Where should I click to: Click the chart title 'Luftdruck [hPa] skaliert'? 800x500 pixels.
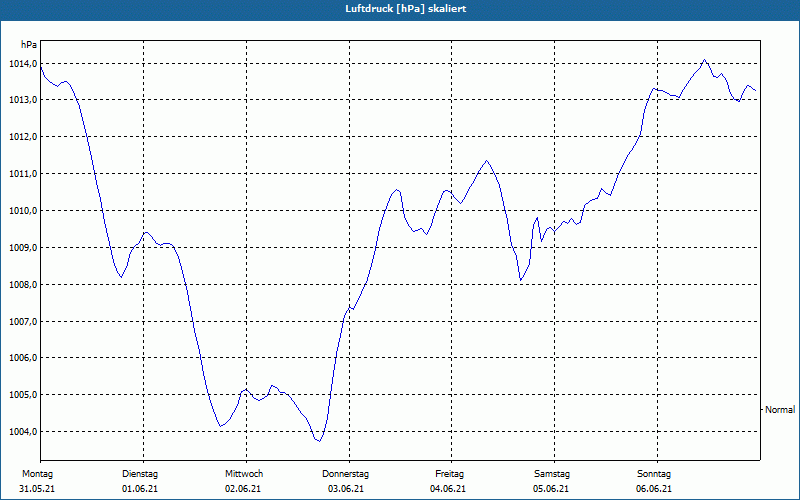pyautogui.click(x=405, y=9)
